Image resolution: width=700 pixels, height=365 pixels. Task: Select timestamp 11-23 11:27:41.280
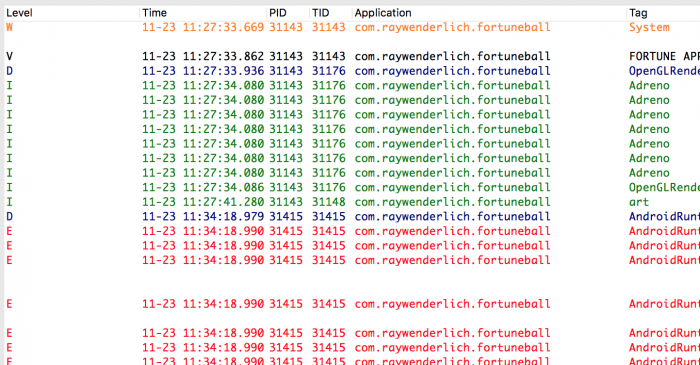click(x=203, y=202)
